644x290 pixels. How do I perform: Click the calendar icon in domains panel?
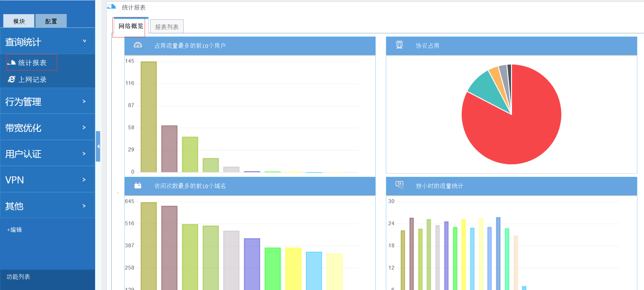tap(138, 186)
